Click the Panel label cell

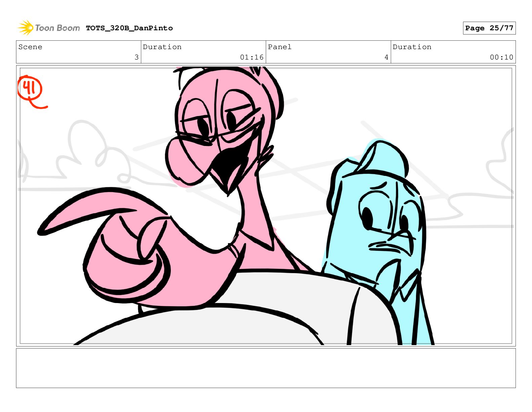pos(328,52)
